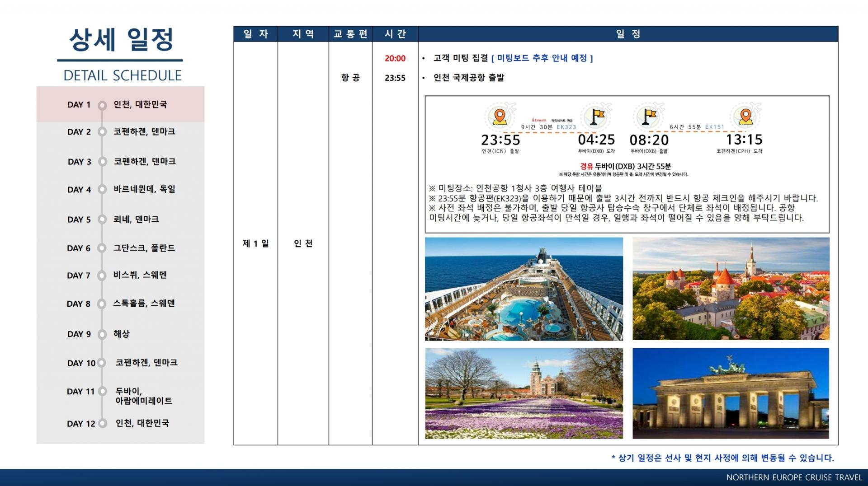868x486 pixels.
Task: Select DAY 2 timeline marker circle
Action: [x=103, y=132]
